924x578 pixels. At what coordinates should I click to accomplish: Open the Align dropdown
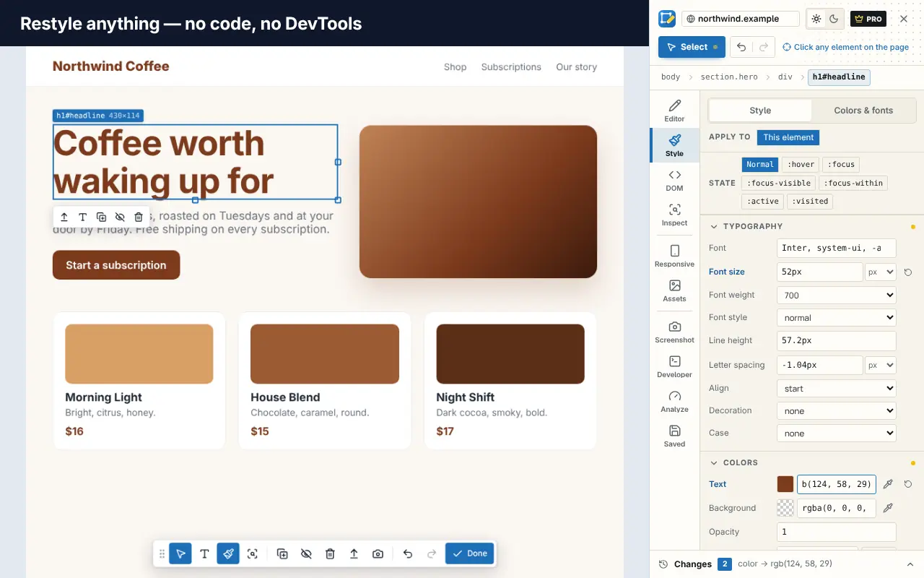pos(836,388)
